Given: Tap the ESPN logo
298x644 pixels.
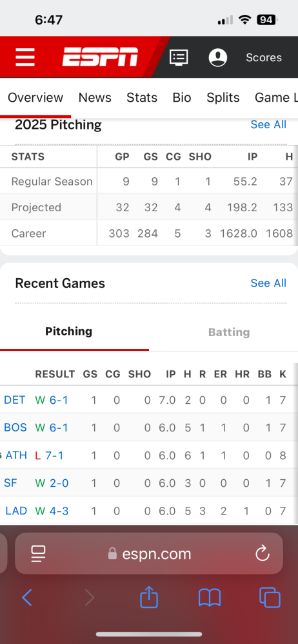Looking at the screenshot, I should point(100,57).
